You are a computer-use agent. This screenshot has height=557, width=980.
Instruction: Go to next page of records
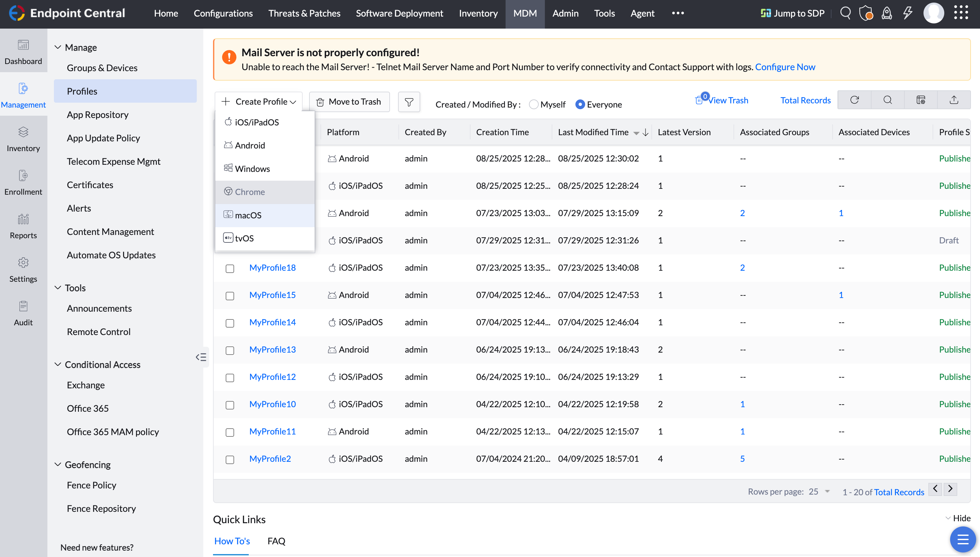[950, 489]
